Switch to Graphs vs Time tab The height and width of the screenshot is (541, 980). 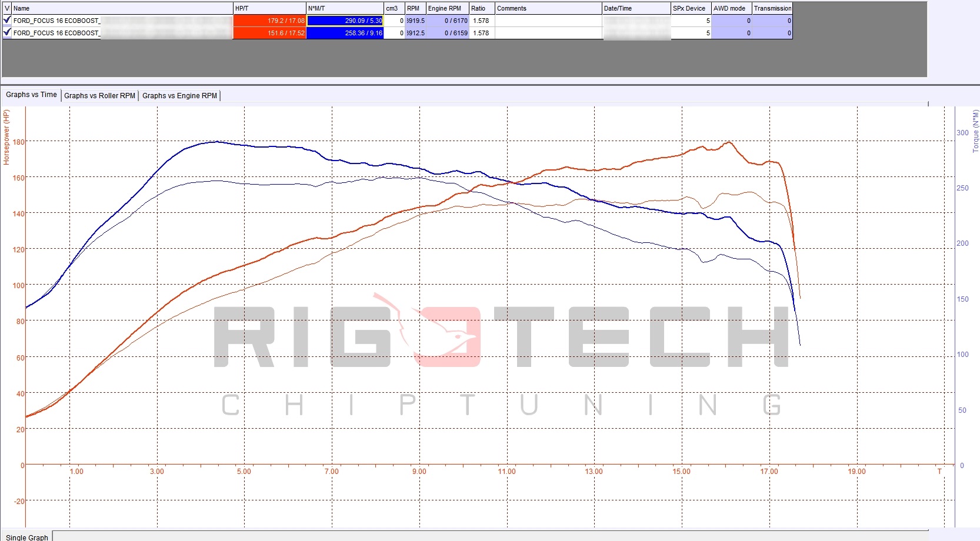31,95
